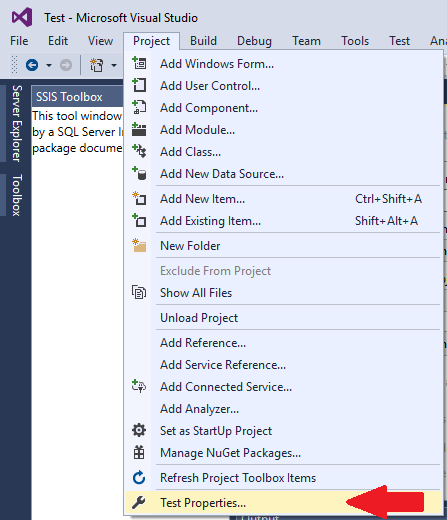Open the Server Explorer side tab
Image resolution: width=447 pixels, height=520 pixels.
click(x=17, y=123)
